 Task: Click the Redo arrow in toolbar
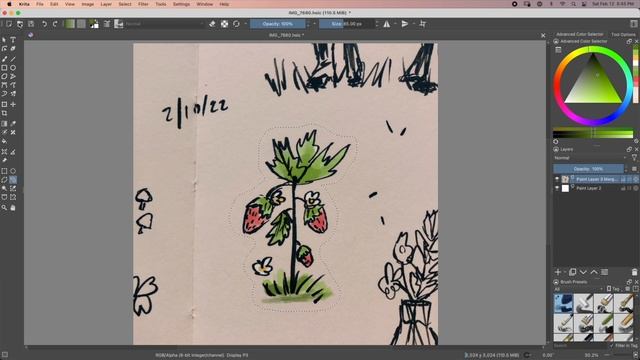click(x=55, y=24)
